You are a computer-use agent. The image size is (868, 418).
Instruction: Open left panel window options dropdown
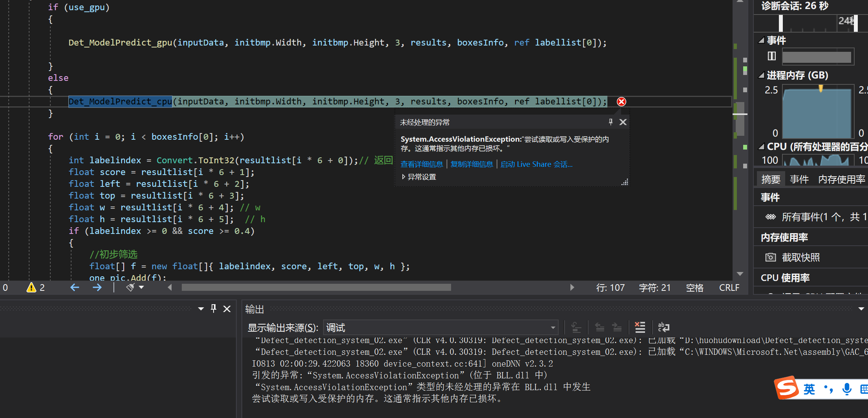coord(201,309)
